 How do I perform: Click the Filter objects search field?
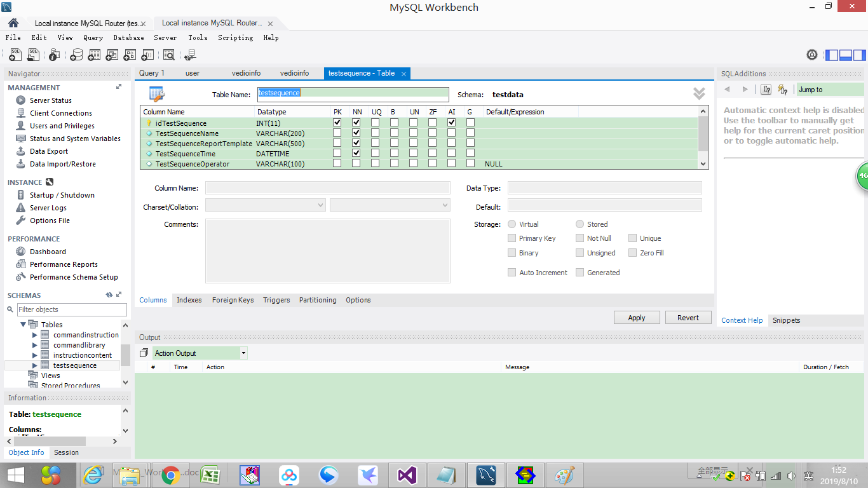[x=71, y=309]
